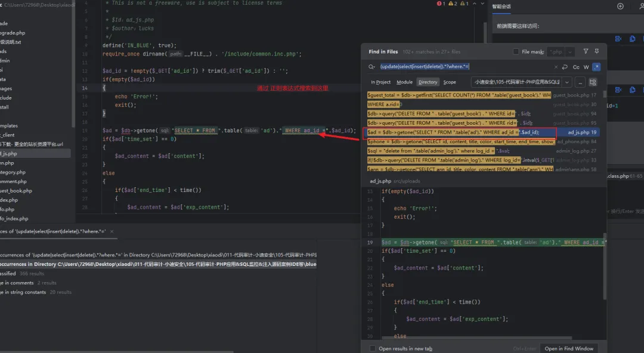Screen dimensions: 644x353
Task: Toggle Match Case (Cc) option
Action: point(576,67)
